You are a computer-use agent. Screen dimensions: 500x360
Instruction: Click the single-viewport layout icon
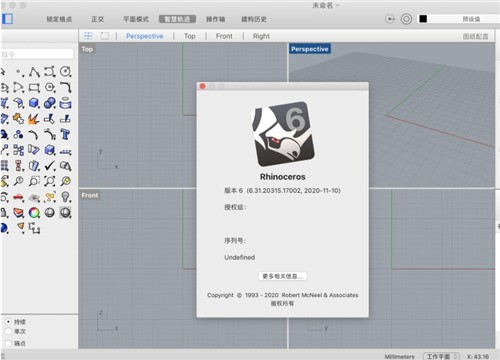[x=105, y=36]
